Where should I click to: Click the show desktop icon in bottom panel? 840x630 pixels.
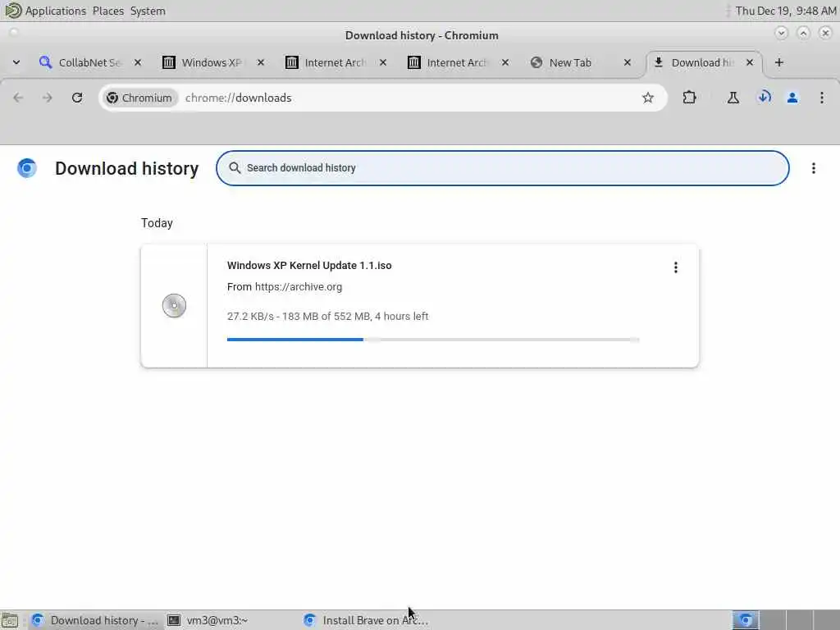click(10, 620)
